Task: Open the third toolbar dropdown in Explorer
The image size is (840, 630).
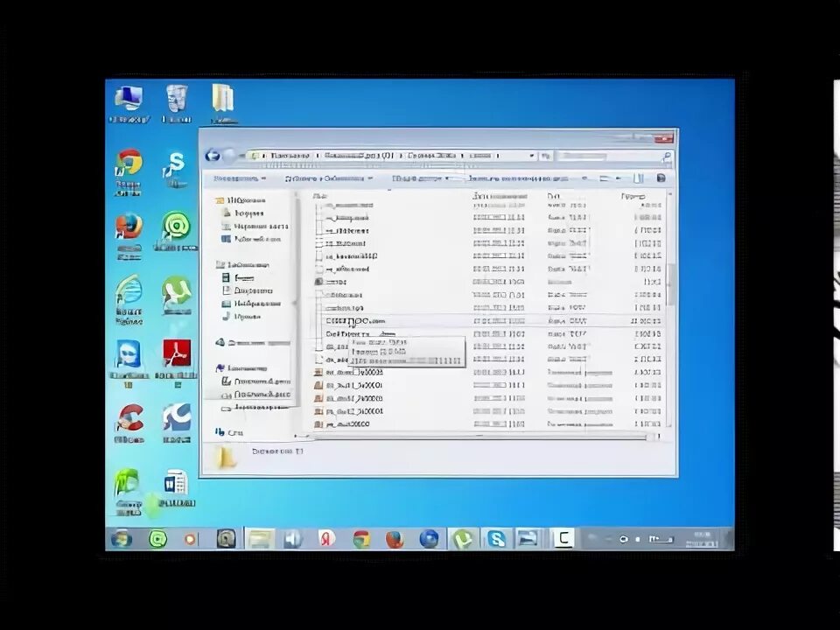Action: coord(420,178)
